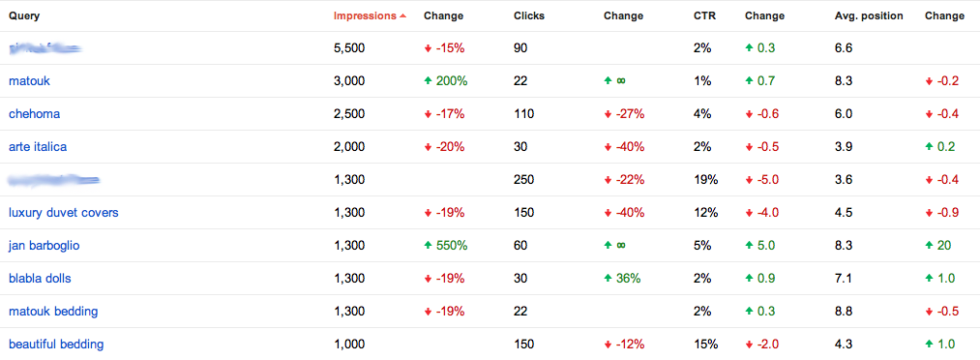Open the chehoma query link
The height and width of the screenshot is (360, 980).
click(35, 114)
